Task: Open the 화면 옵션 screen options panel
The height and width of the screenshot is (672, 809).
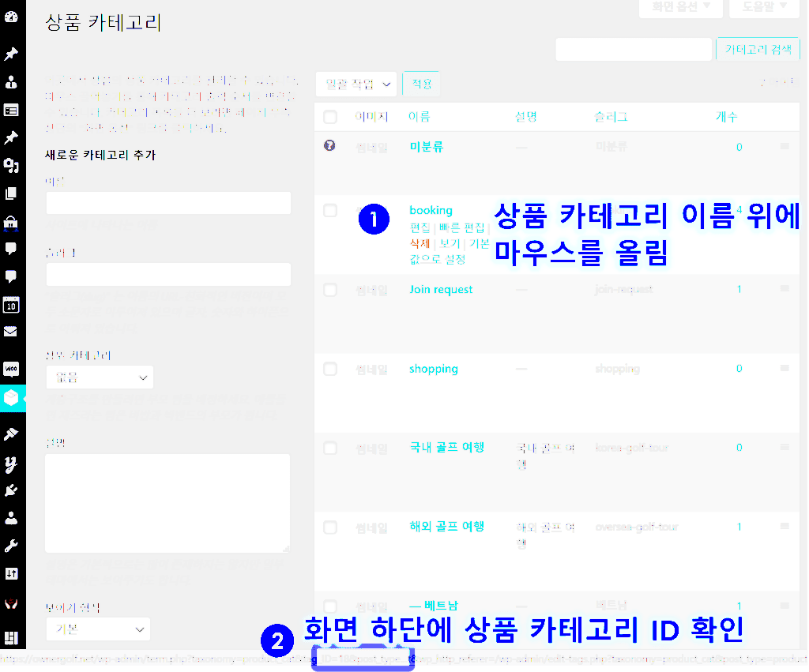Action: click(x=680, y=9)
